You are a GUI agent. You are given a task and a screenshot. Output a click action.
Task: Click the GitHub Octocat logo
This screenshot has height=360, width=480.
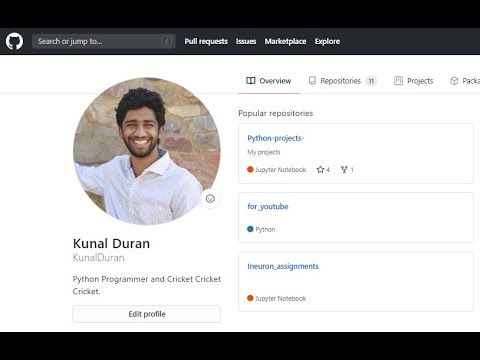point(14,41)
